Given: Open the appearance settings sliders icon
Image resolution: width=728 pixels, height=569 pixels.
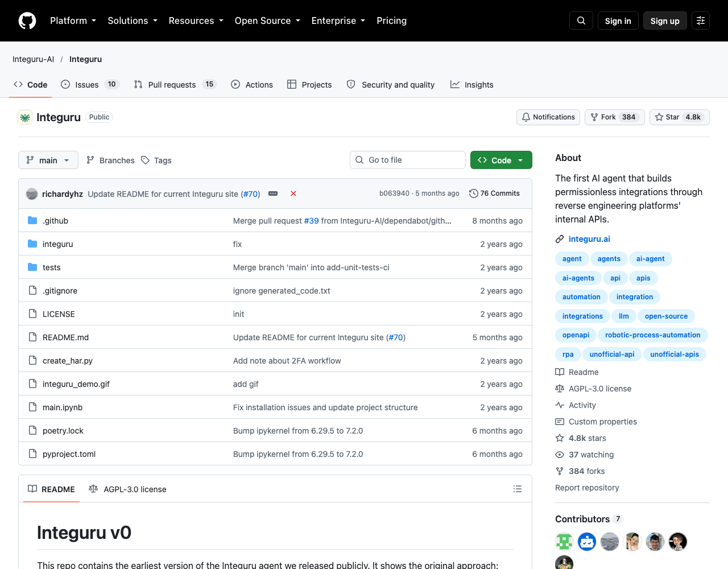Looking at the screenshot, I should pos(701,20).
